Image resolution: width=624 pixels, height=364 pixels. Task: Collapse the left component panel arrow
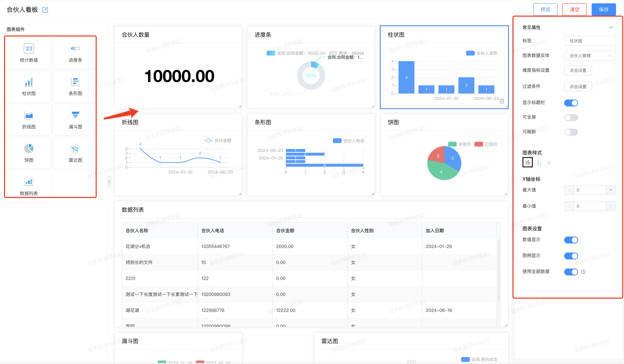click(x=109, y=182)
